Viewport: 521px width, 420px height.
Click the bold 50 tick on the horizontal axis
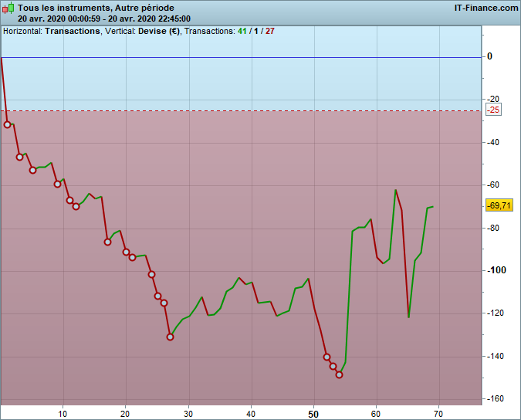pyautogui.click(x=313, y=415)
